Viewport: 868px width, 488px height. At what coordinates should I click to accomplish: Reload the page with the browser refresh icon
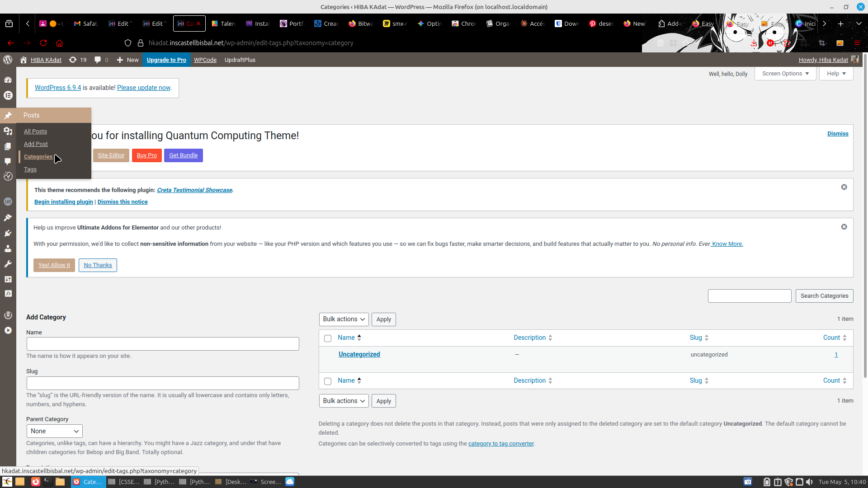[x=43, y=43]
